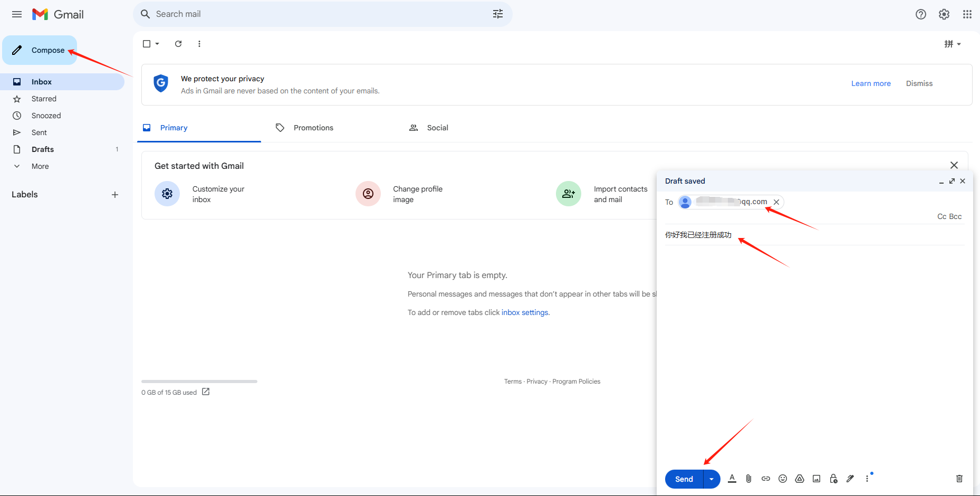980x496 pixels.
Task: Open full-screen compose pop-out
Action: tap(952, 181)
